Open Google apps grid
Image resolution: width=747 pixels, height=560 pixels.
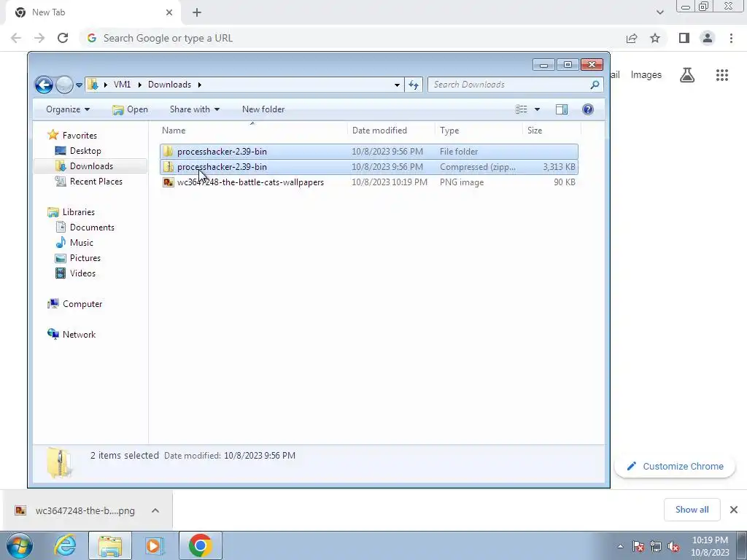721,75
